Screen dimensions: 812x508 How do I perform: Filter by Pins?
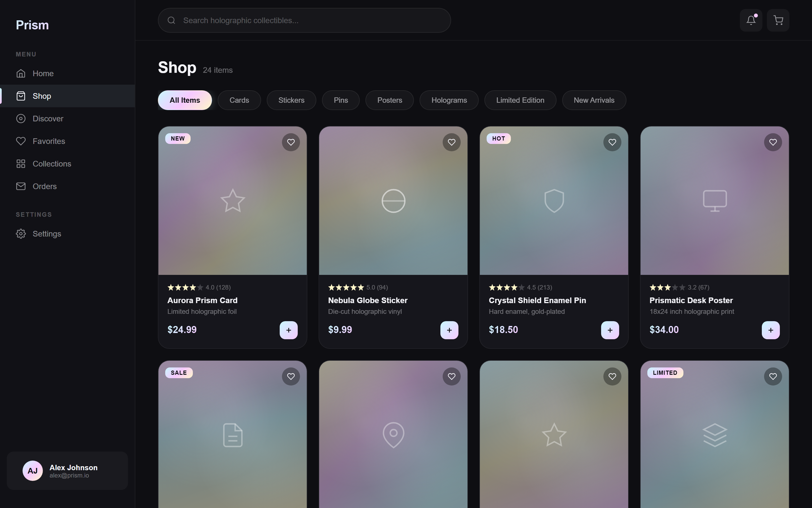click(341, 100)
